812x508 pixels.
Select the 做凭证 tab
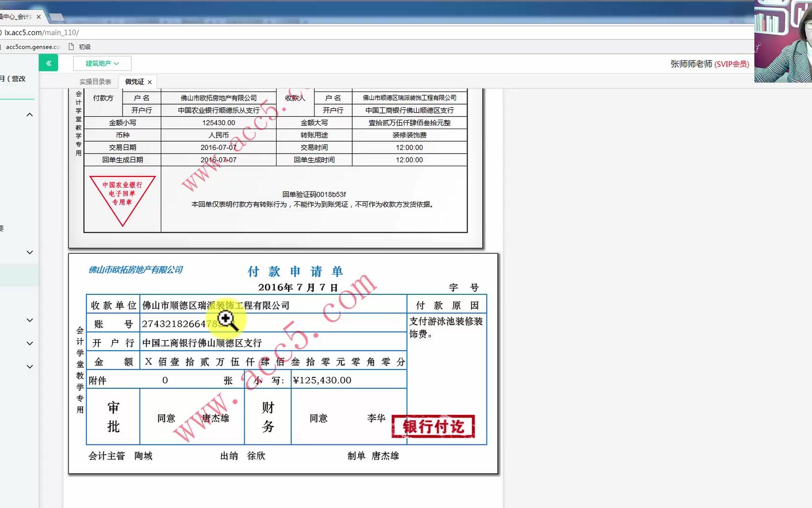click(134, 82)
